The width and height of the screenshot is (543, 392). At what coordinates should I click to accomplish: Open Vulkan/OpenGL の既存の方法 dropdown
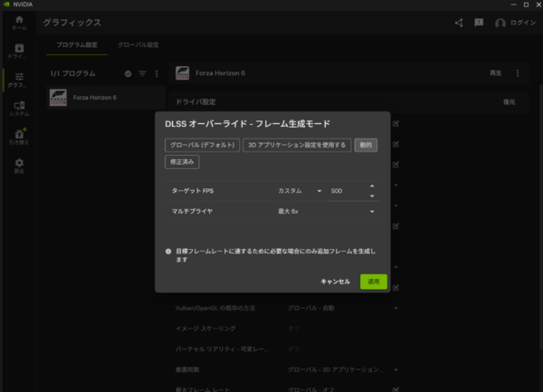(x=342, y=308)
